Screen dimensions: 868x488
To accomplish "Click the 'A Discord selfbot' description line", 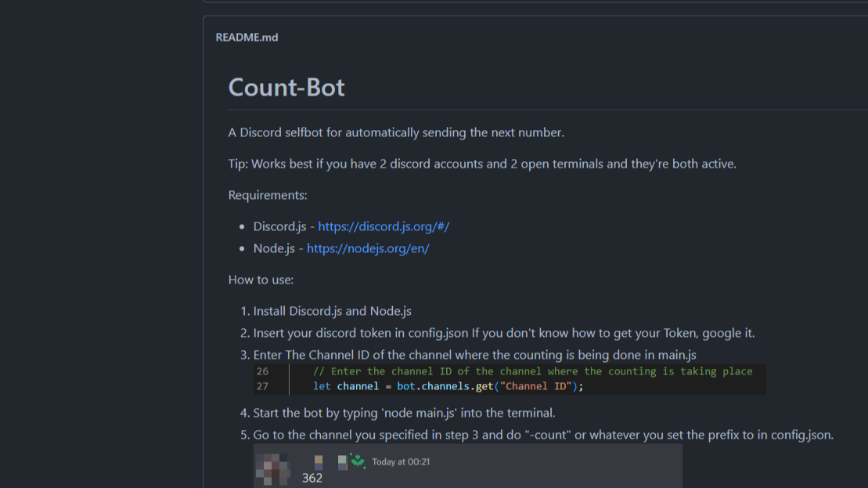I will coord(395,132).
